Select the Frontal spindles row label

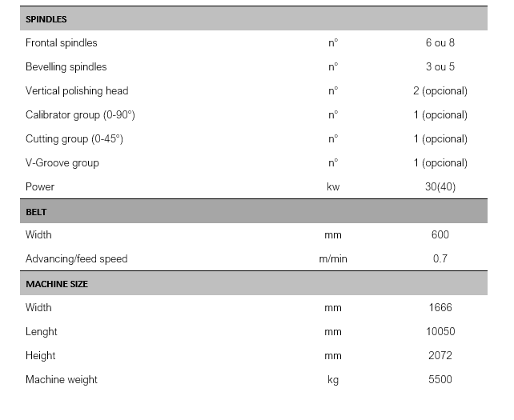(x=62, y=43)
